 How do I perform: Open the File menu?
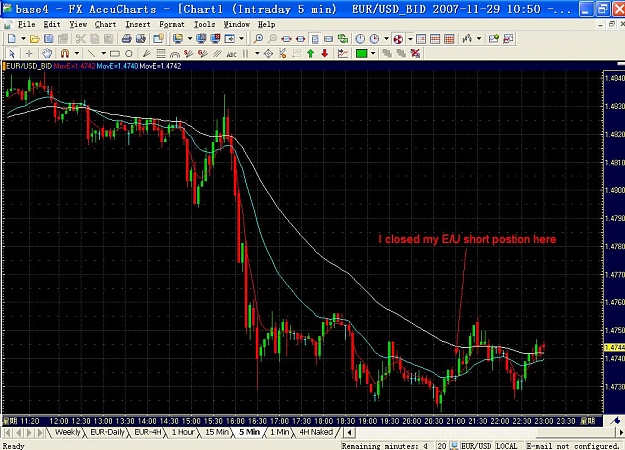27,25
